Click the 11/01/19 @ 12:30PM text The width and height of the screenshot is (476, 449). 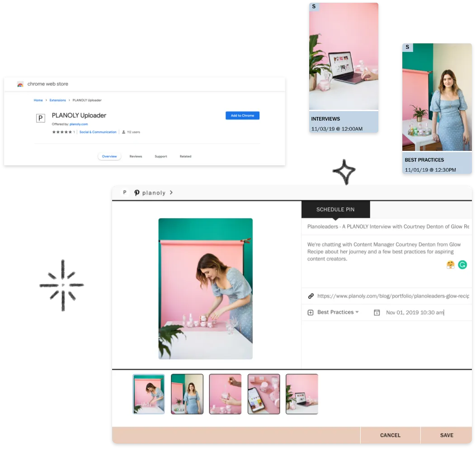(x=430, y=170)
